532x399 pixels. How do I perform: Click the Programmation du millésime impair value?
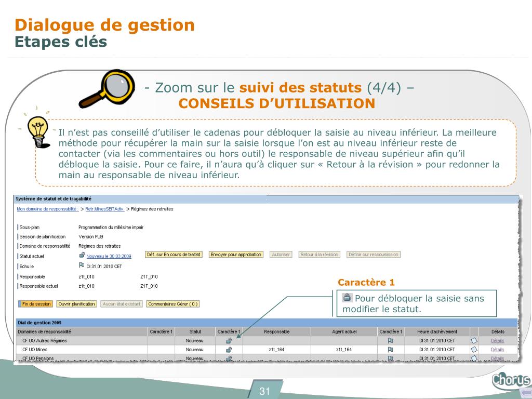pyautogui.click(x=111, y=228)
